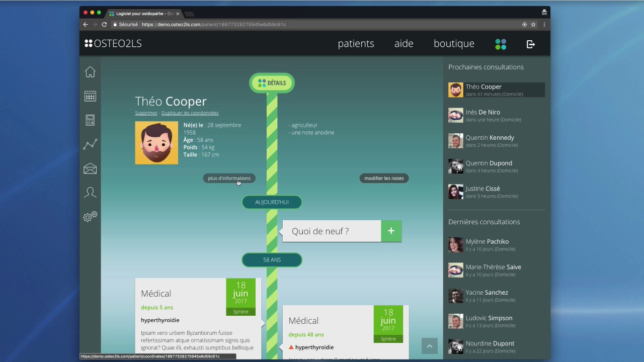The height and width of the screenshot is (362, 644).
Task: Click Yacine Sanchez's avatar thumbnail
Action: click(456, 296)
